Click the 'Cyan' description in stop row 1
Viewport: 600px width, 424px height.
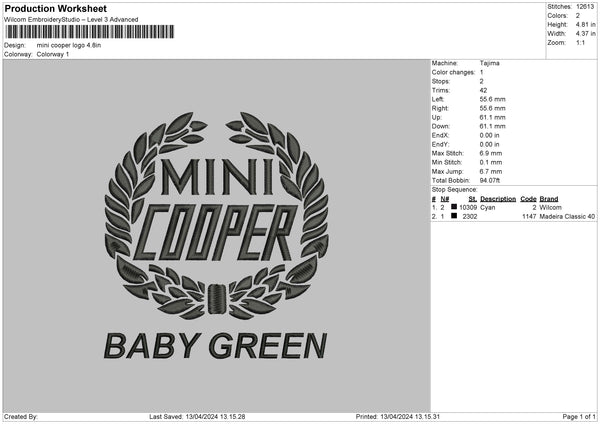pos(488,207)
